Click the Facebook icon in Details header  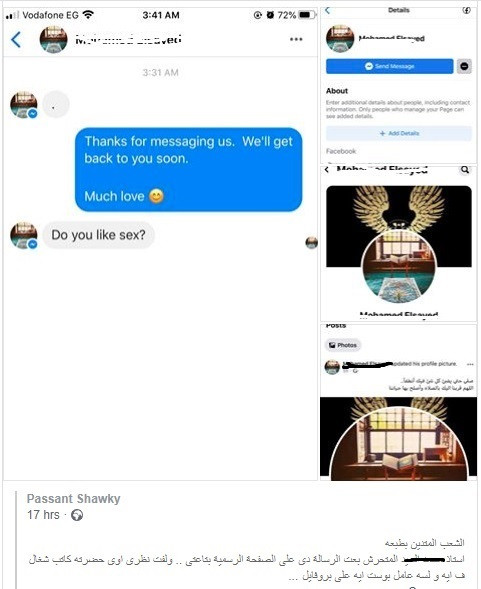pyautogui.click(x=466, y=11)
